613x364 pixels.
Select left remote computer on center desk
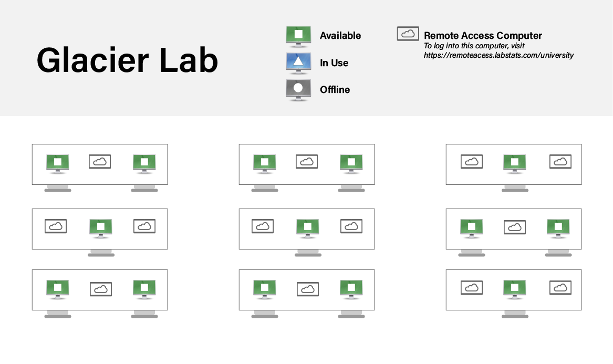point(262,226)
